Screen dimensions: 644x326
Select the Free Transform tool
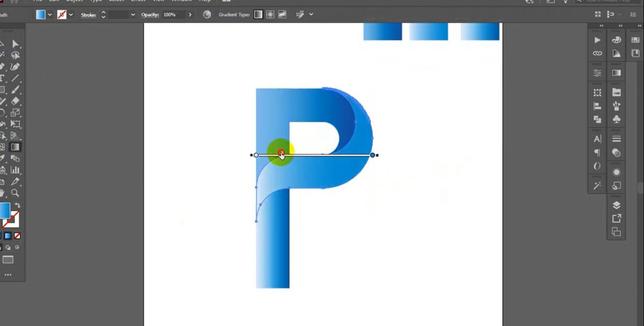(16, 124)
